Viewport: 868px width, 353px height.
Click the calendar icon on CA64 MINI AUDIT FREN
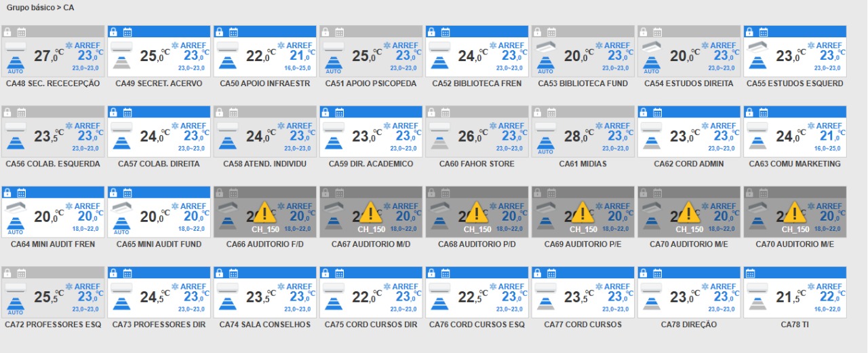point(21,193)
